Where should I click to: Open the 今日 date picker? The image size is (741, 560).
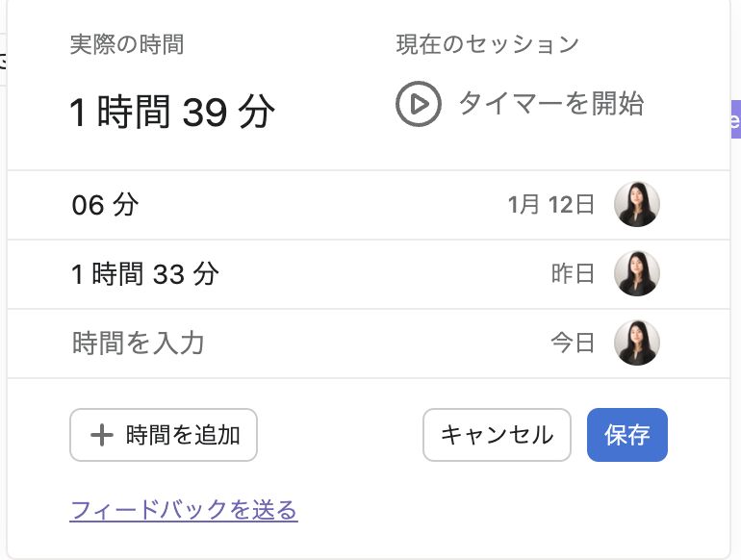(573, 344)
